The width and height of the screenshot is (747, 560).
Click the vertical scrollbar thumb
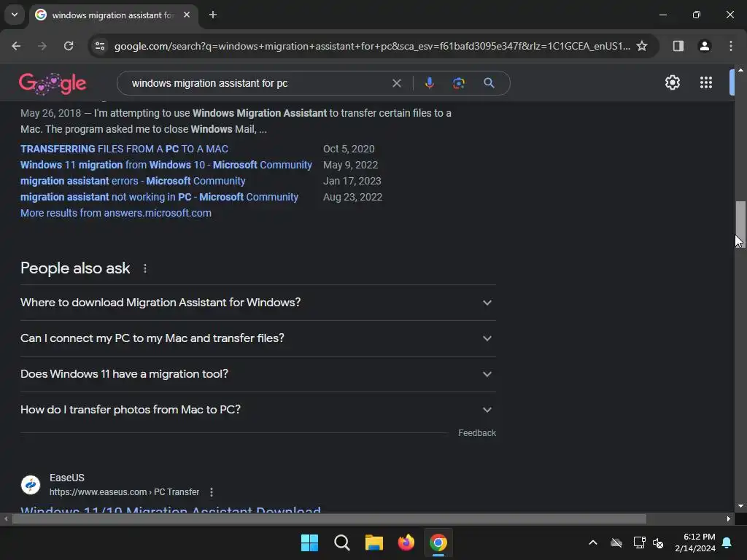coord(740,225)
